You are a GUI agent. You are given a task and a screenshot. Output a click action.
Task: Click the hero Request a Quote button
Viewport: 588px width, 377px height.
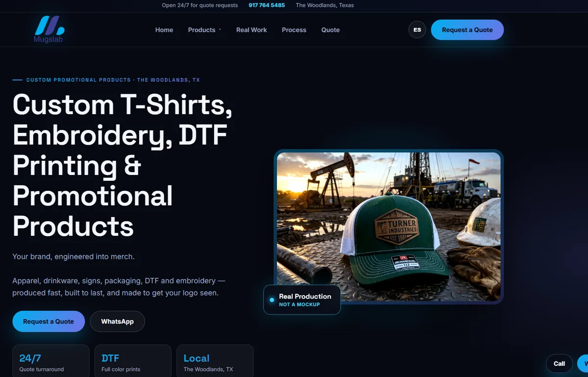49,322
